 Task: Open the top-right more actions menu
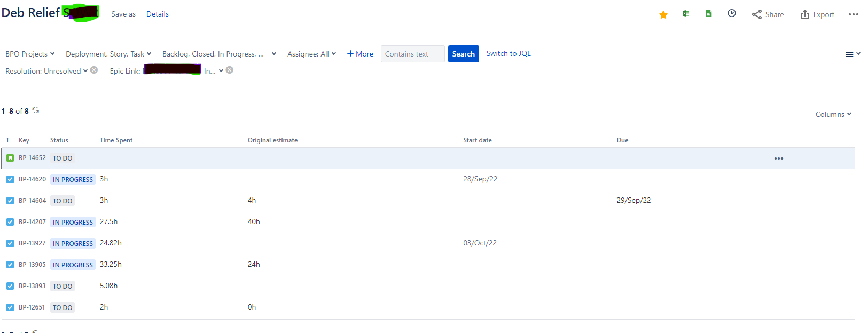(x=854, y=14)
